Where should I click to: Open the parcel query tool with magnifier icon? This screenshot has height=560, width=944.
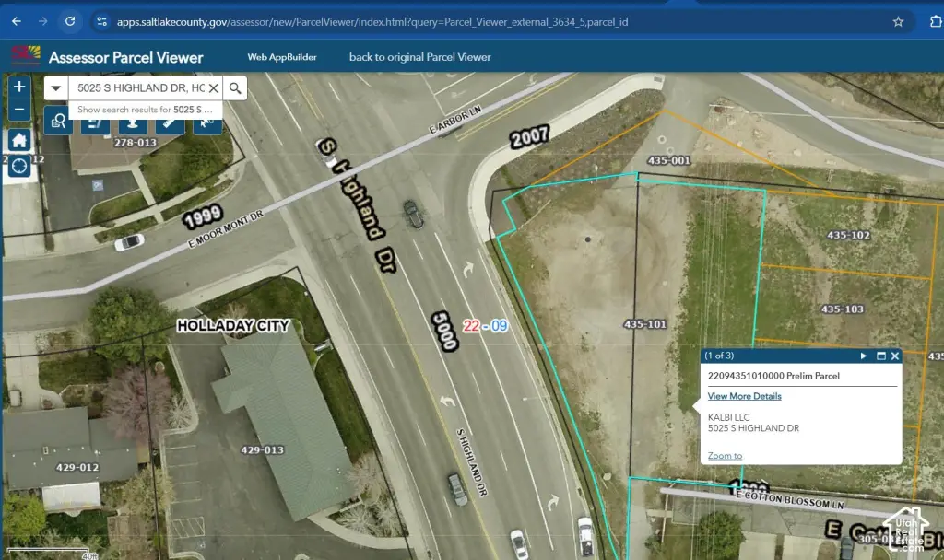point(58,122)
